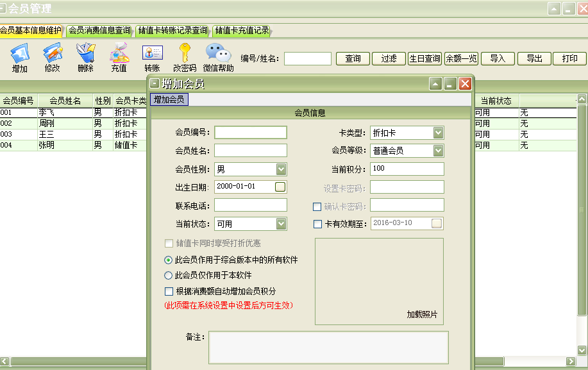Image resolution: width=588 pixels, height=370 pixels.
Task: Click the 改密码 key icon
Action: click(185, 53)
